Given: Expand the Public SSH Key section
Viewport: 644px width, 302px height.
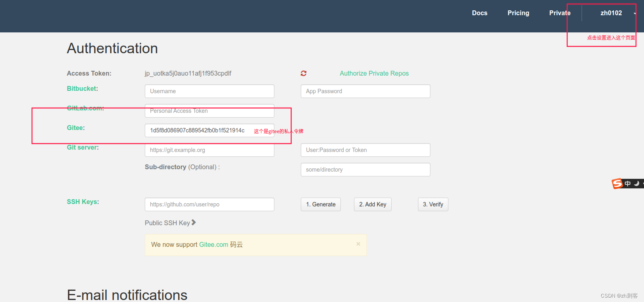Looking at the screenshot, I should point(170,223).
